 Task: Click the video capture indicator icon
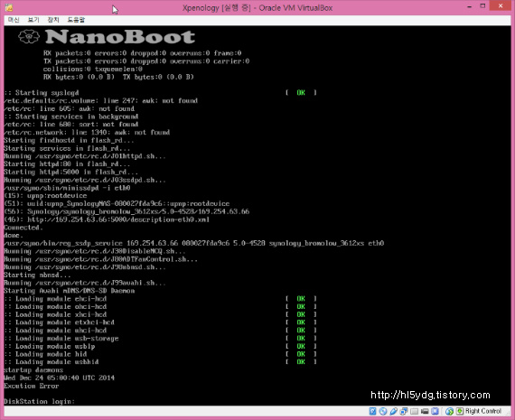click(425, 411)
